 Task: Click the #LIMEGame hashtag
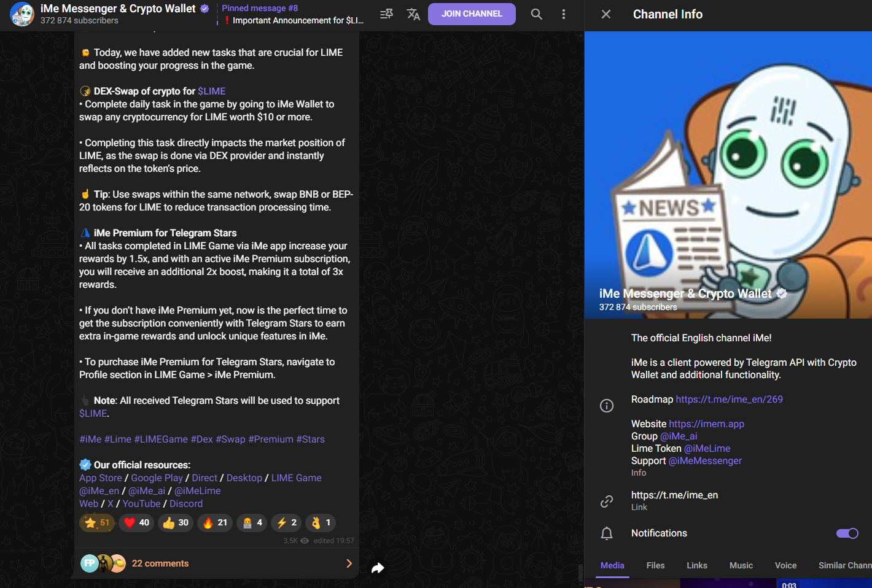point(161,439)
